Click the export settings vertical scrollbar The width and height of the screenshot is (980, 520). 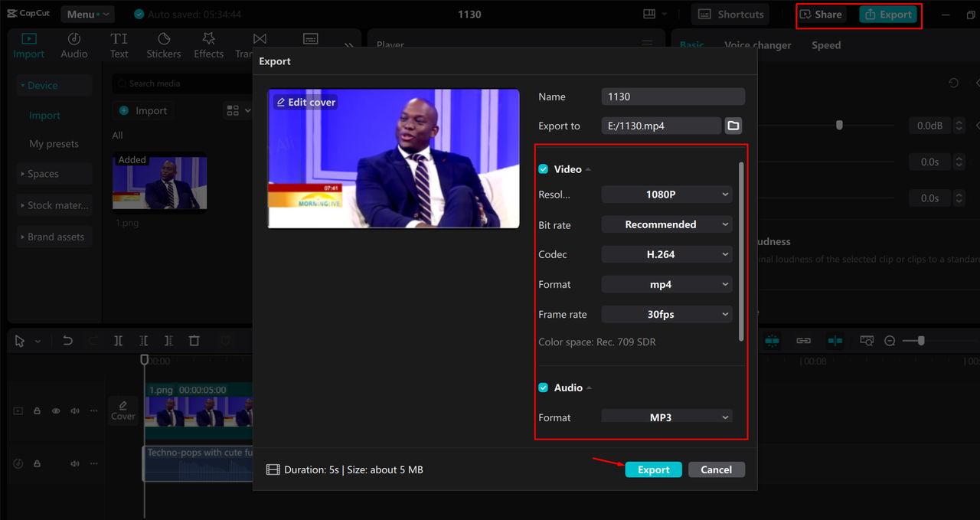(740, 251)
